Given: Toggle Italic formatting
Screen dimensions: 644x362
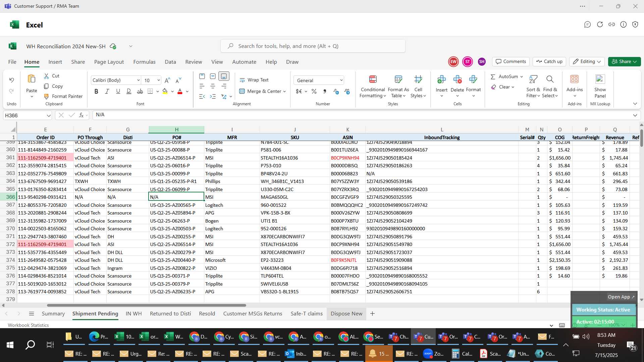Looking at the screenshot, I should coord(107,91).
